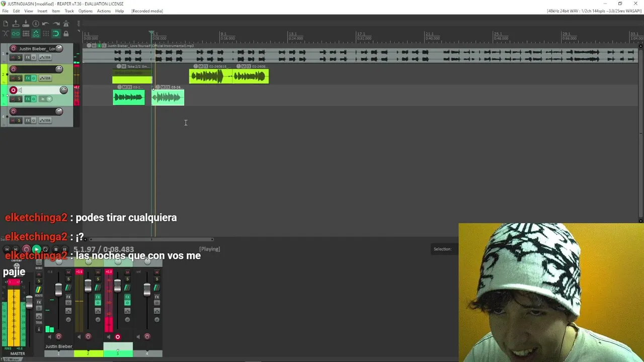The image size is (644, 362).
Task: Bypass track 3's FX in track panel
Action: tap(34, 99)
